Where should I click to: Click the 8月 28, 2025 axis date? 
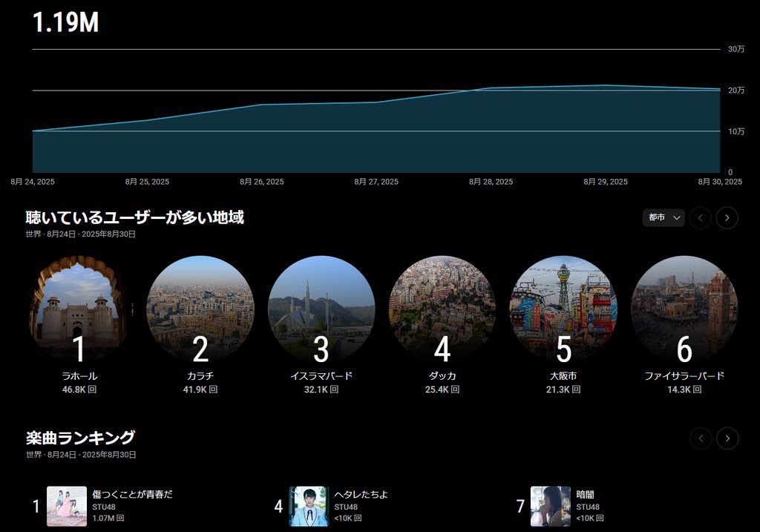click(x=491, y=182)
